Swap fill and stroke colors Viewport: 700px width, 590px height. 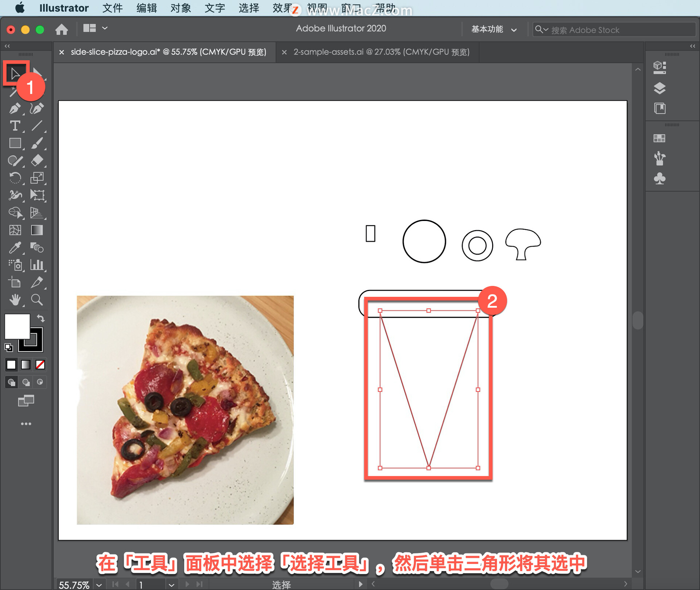[41, 318]
